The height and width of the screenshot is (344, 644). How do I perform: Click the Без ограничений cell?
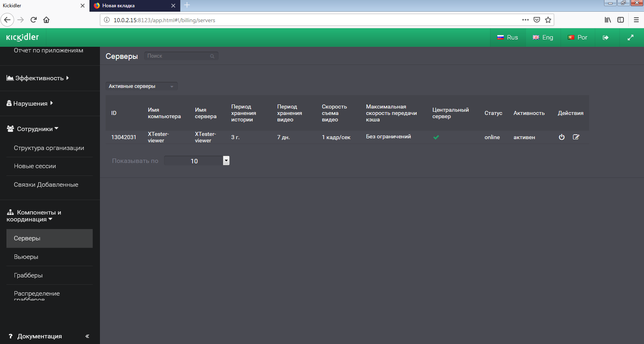388,137
